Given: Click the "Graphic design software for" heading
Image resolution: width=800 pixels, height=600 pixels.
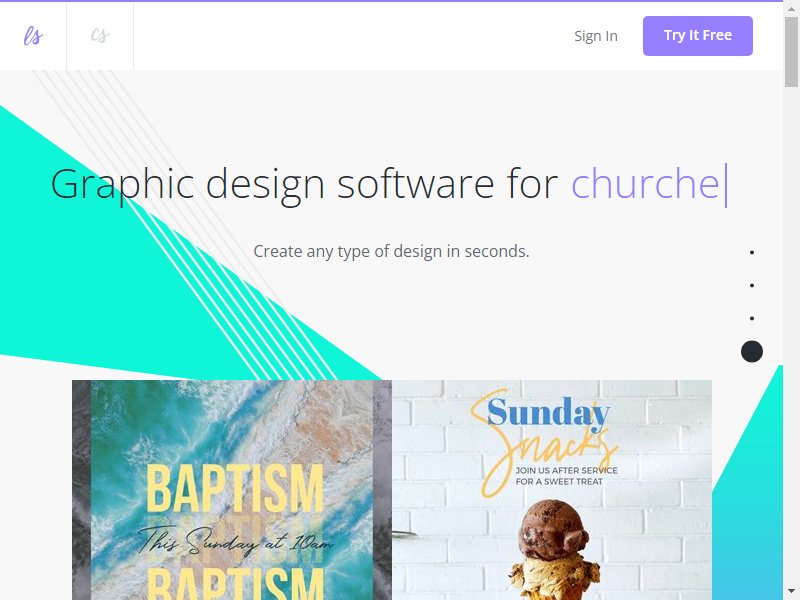Looking at the screenshot, I should pyautogui.click(x=304, y=185).
